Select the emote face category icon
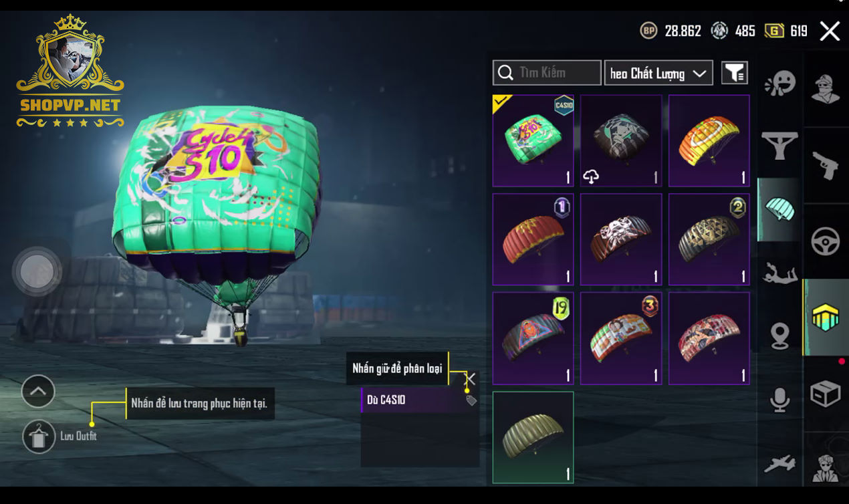The image size is (849, 504). [x=779, y=84]
